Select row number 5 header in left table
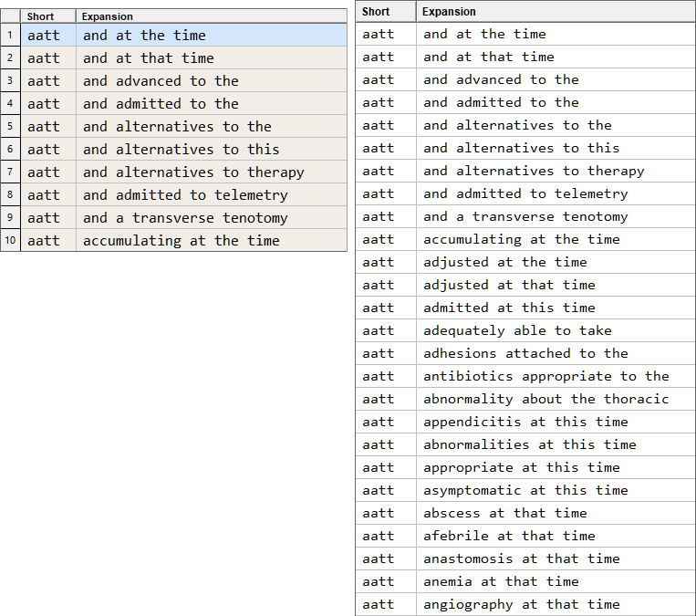 tap(10, 127)
